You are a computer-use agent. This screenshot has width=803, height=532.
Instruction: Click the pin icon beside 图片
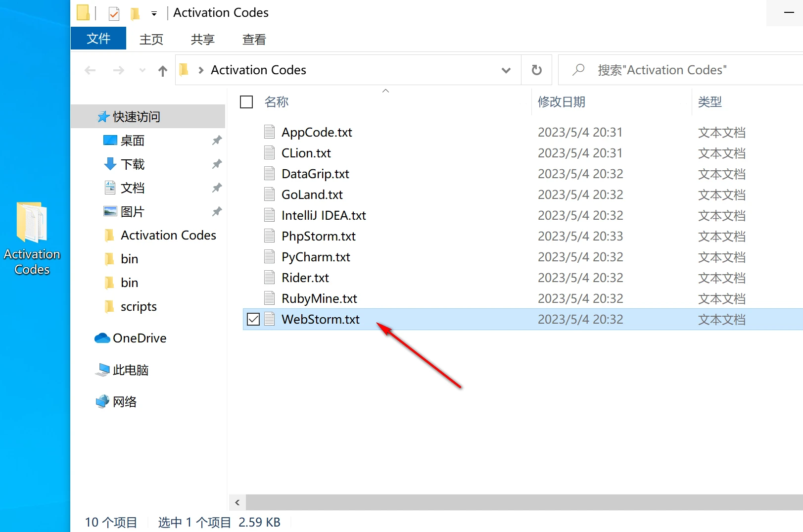(217, 212)
